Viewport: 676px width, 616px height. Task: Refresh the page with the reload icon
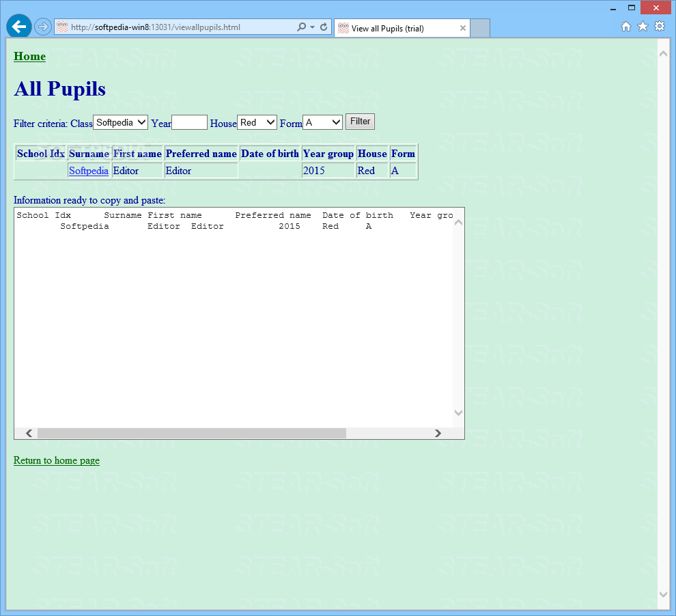pyautogui.click(x=324, y=27)
